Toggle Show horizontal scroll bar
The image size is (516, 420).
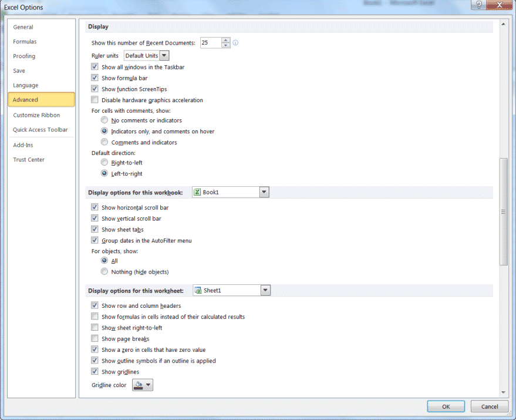(95, 207)
